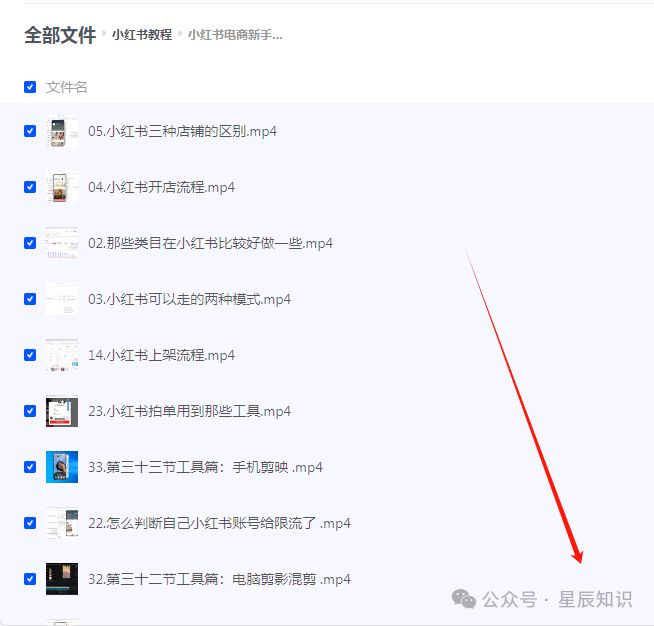Viewport: 654px width, 626px height.
Task: Uncheck the checkbox for 03.小红书可以走的两种模式.mp4
Action: coord(30,299)
